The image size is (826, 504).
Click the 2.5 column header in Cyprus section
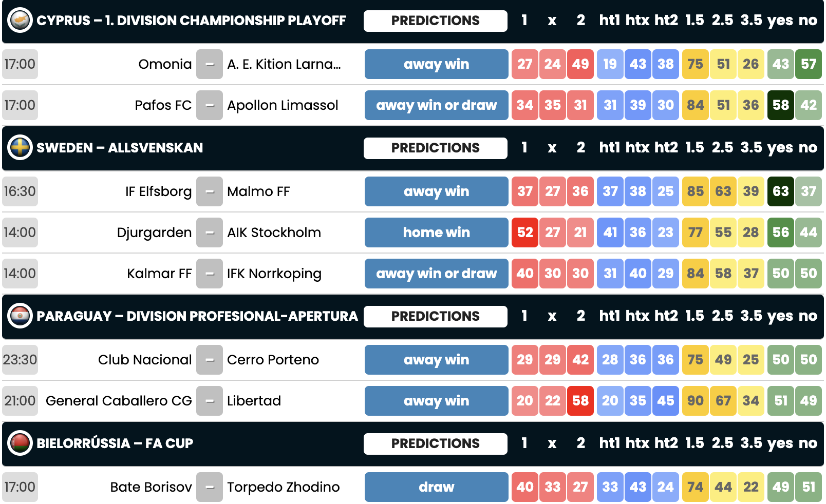(x=722, y=21)
